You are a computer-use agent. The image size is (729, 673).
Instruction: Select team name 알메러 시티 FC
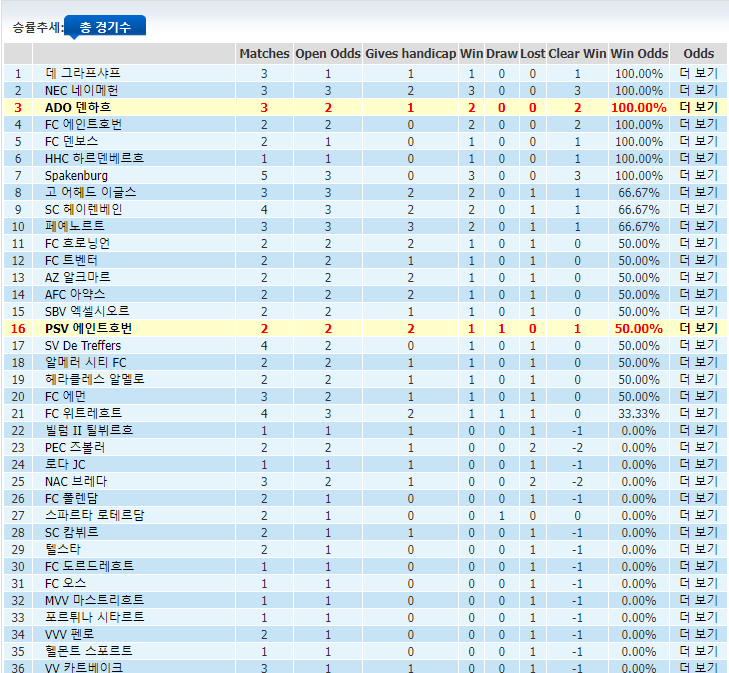[x=86, y=363]
